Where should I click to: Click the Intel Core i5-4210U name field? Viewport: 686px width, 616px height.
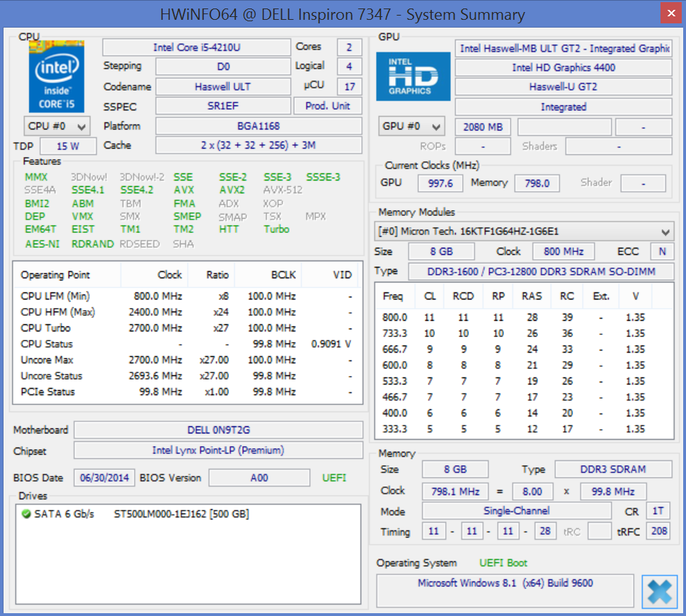(196, 47)
